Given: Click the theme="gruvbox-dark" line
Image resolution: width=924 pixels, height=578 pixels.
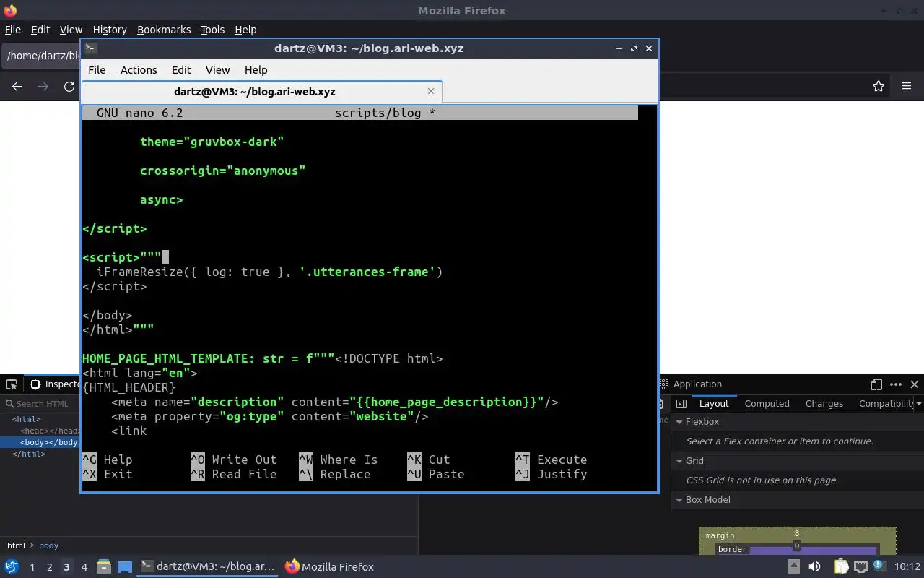Looking at the screenshot, I should coord(212,142).
